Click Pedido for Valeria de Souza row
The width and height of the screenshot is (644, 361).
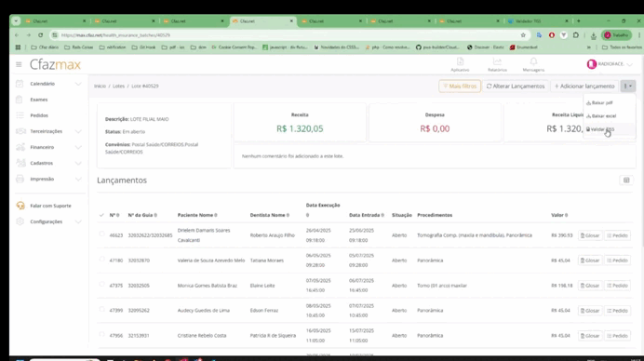coord(617,261)
